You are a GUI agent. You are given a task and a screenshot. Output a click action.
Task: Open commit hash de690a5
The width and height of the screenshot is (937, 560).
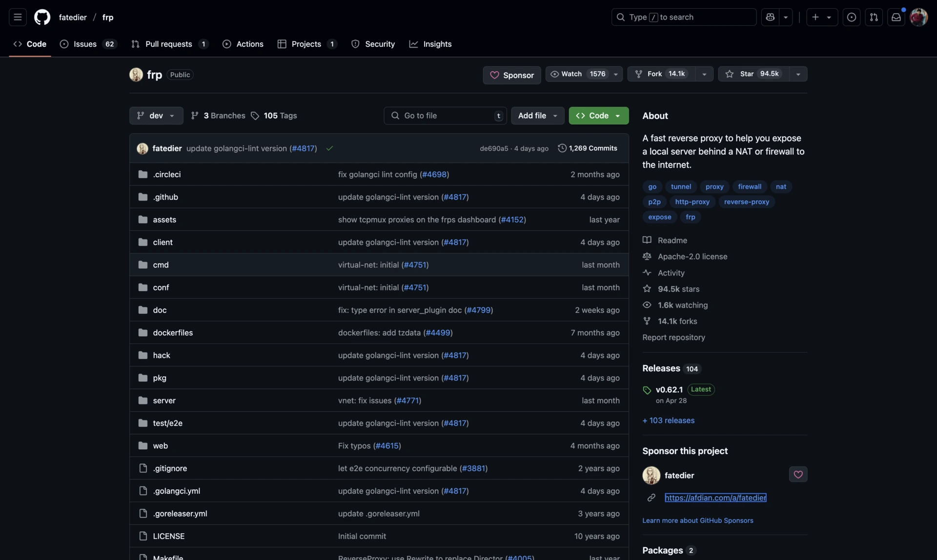pyautogui.click(x=493, y=148)
